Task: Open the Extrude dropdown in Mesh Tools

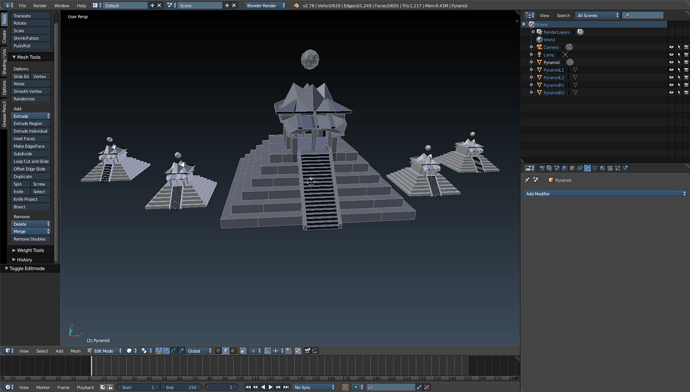Action: (x=31, y=116)
